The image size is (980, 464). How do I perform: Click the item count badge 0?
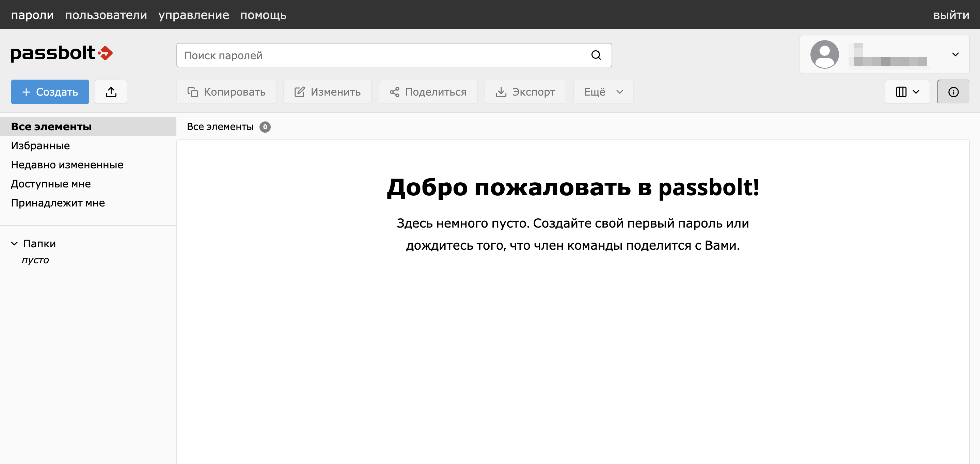(265, 127)
